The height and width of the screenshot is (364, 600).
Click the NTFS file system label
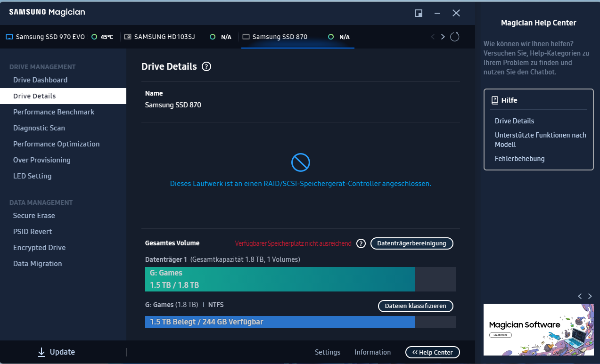pos(216,305)
